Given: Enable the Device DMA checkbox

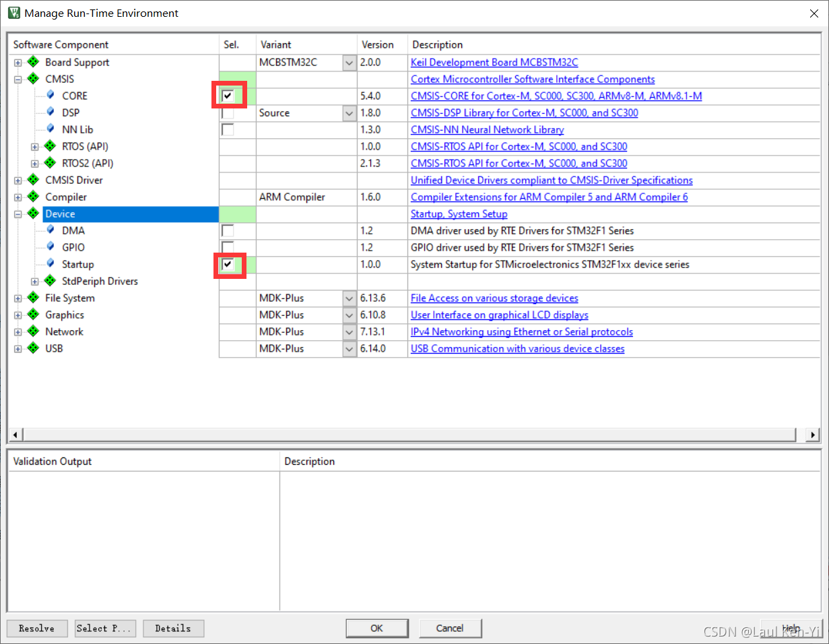Looking at the screenshot, I should coord(228,230).
